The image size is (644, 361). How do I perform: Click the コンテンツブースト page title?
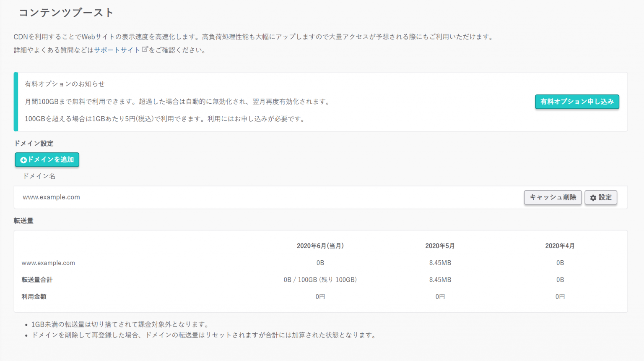(66, 13)
